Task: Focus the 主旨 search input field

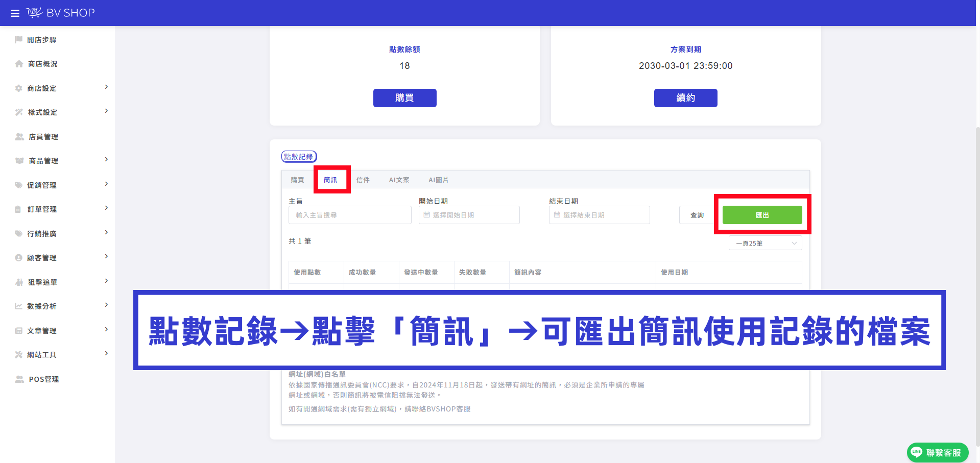Action: (350, 215)
